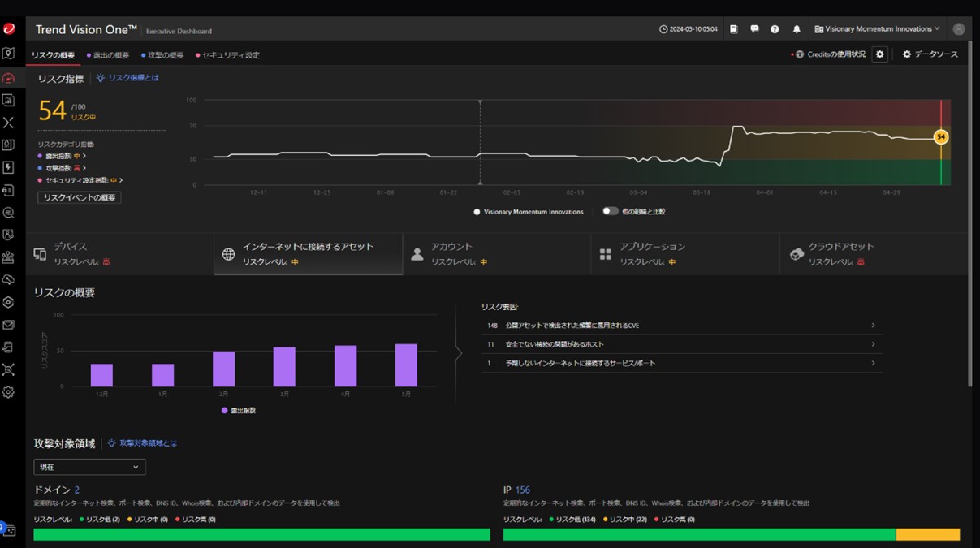
Task: Click the notification bell icon
Action: coord(797,29)
